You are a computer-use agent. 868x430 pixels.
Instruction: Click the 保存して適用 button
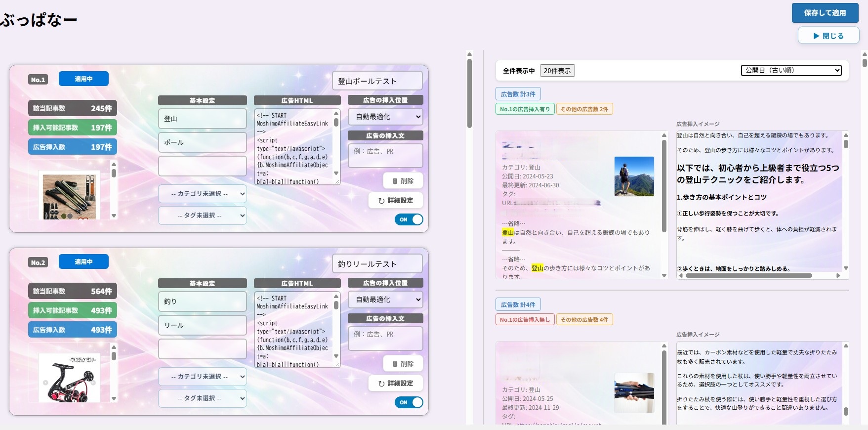coord(825,13)
